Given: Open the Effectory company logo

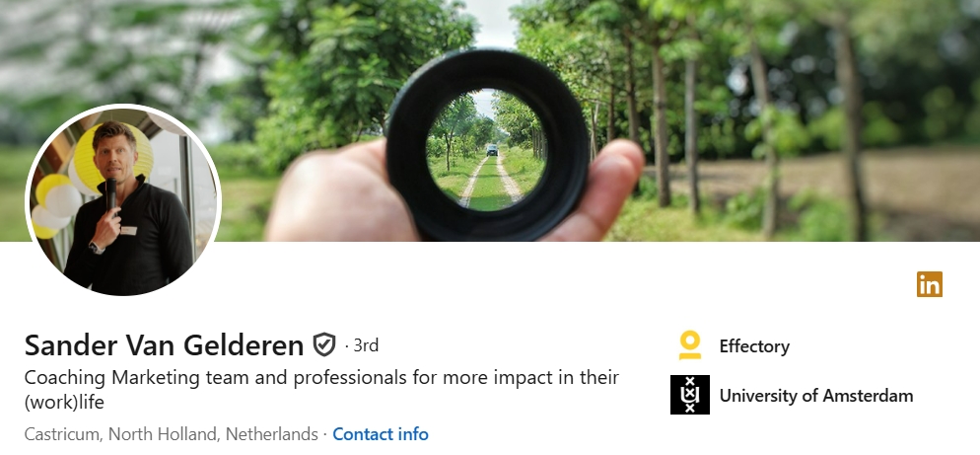Looking at the screenshot, I should coord(690,345).
